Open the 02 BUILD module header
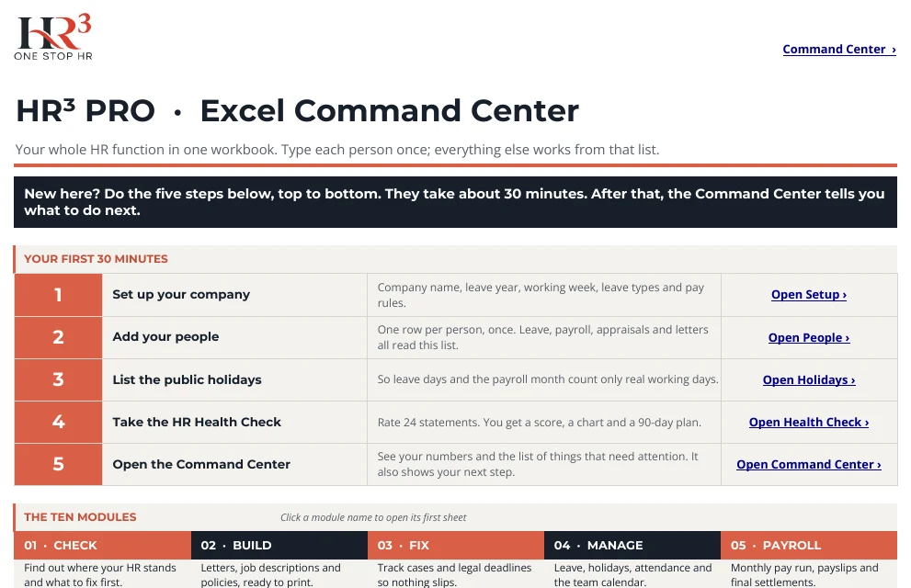911x588 pixels. [279, 545]
